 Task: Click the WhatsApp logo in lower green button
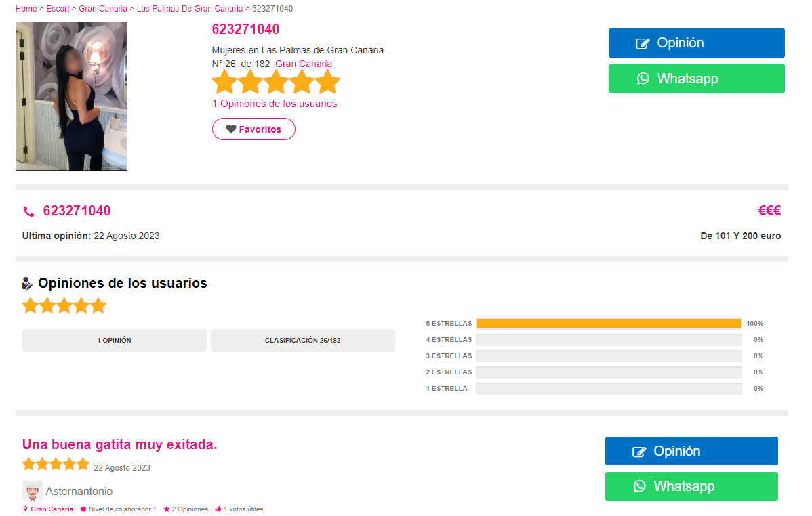click(640, 486)
